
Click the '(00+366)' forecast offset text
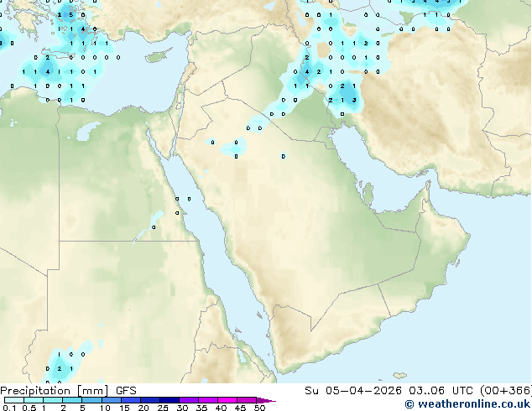pos(505,391)
